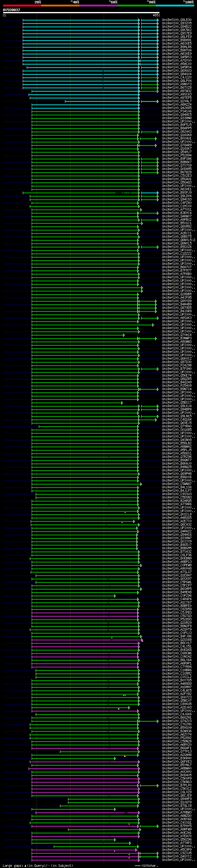This screenshot has width=197, height=868.
Task: Open hit UniRef100_Q9C5K2
Action: click(x=177, y=30)
